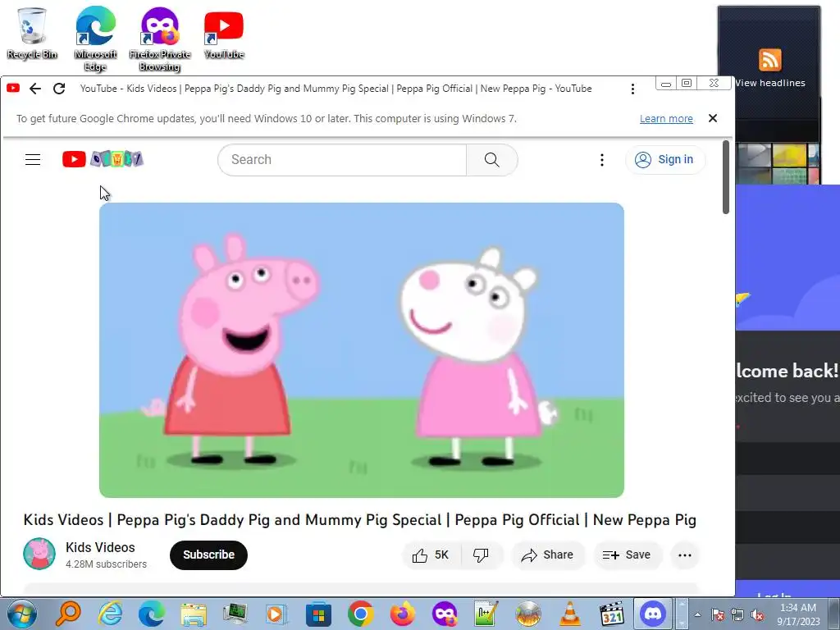Reload the page with refresh icon

pyautogui.click(x=59, y=89)
